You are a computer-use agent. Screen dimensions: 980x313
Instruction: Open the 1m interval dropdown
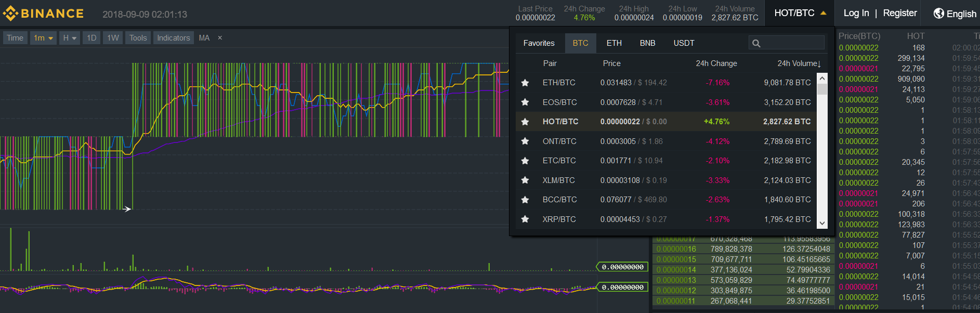pyautogui.click(x=43, y=38)
